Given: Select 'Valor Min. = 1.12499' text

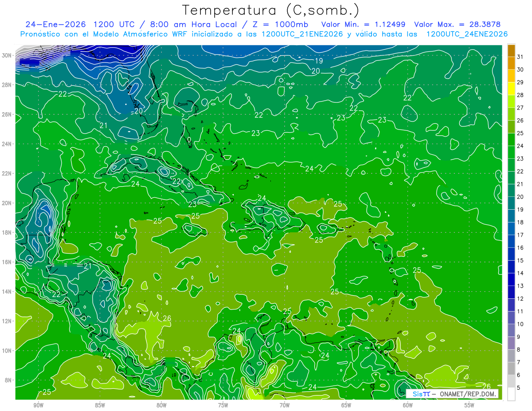Looking at the screenshot, I should pyautogui.click(x=364, y=24).
